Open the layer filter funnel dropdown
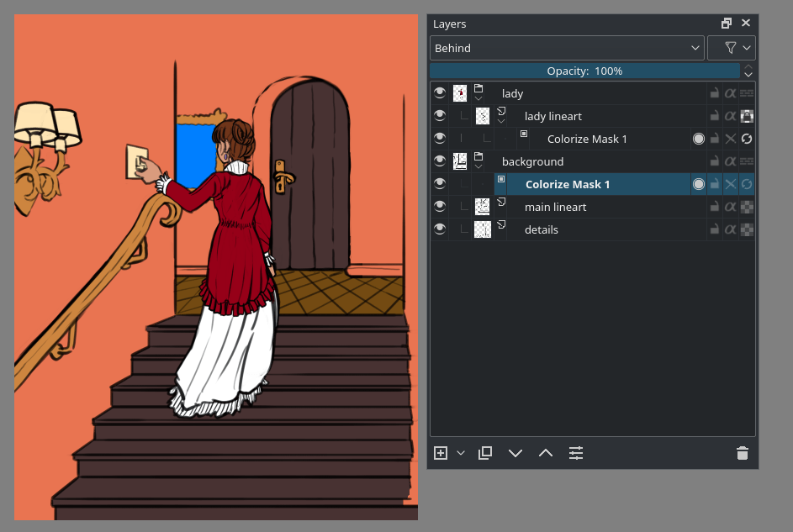 pos(731,48)
